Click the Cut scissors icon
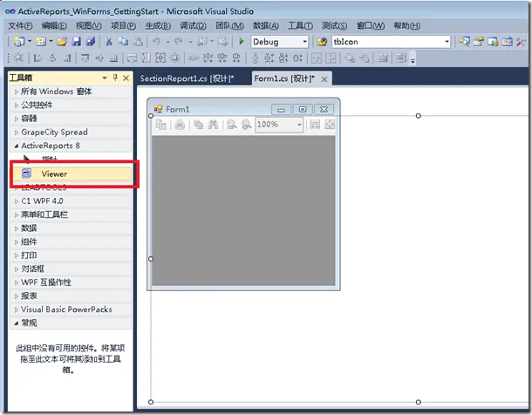532x415 pixels. pyautogui.click(x=108, y=42)
